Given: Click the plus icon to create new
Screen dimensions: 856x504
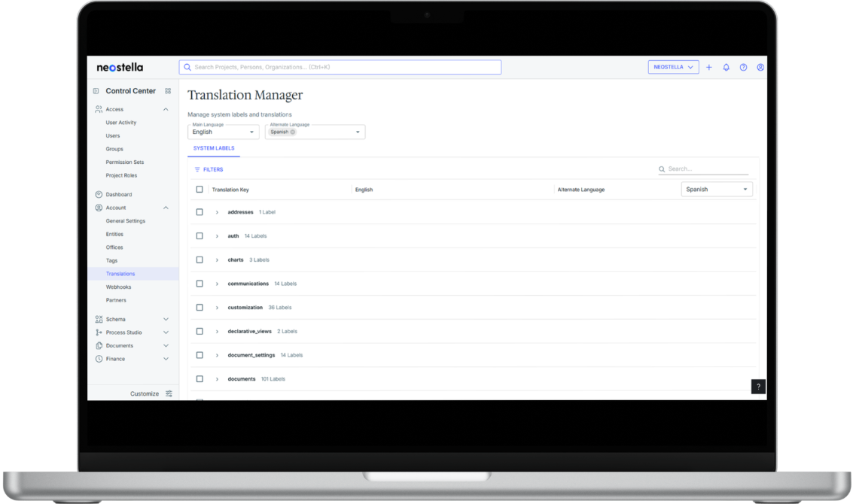Looking at the screenshot, I should pos(708,68).
